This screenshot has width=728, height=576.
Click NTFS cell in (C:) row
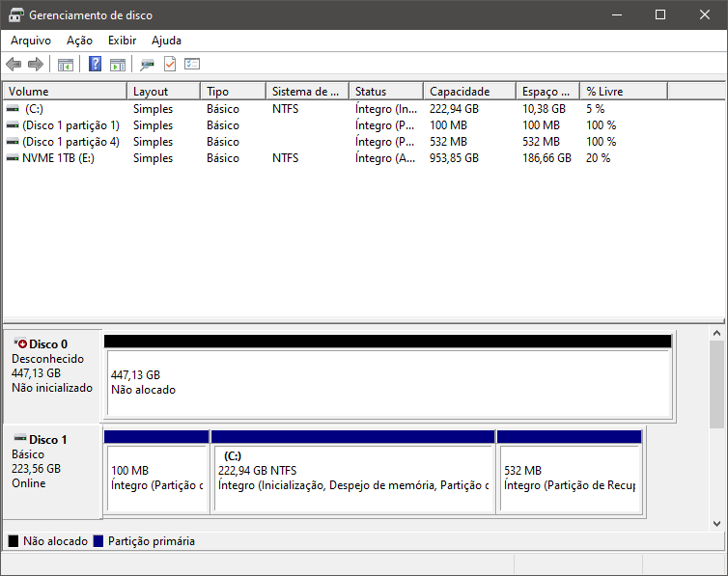(286, 109)
